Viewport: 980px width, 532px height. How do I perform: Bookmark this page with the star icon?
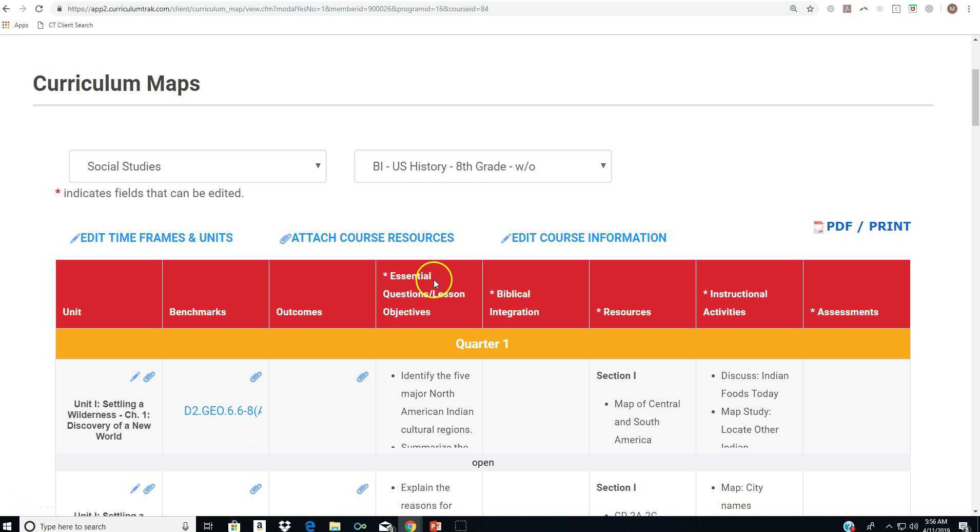810,9
